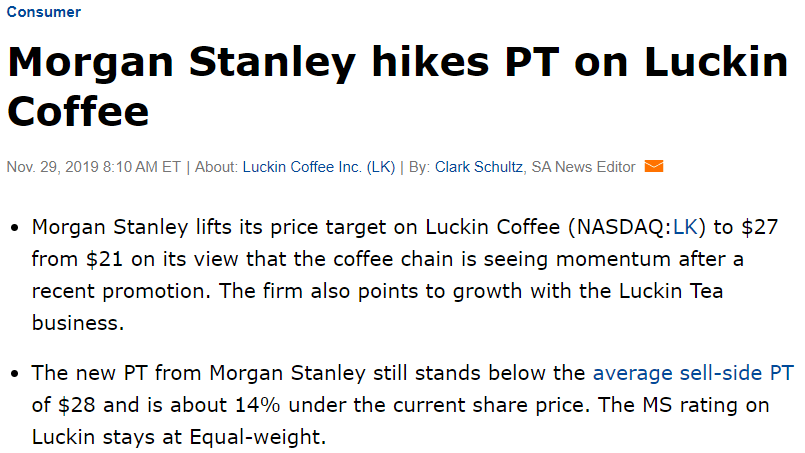Click the SA News Editor label
The height and width of the screenshot is (453, 805).
point(583,167)
